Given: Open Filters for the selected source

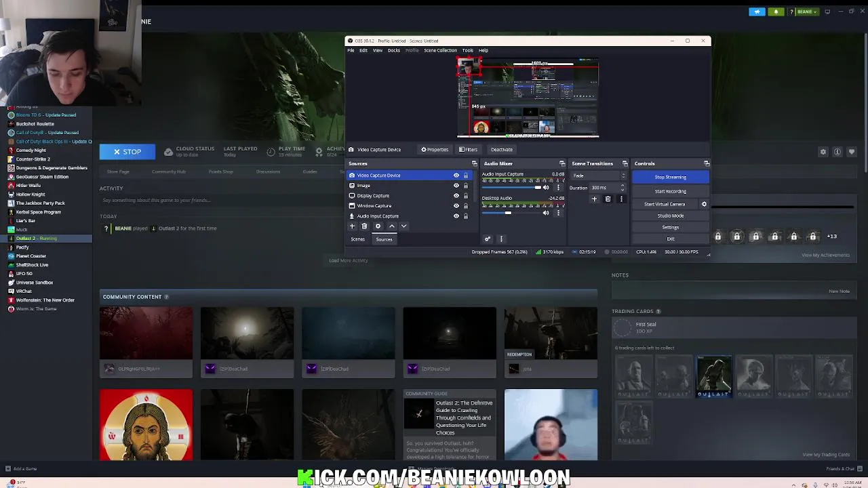Looking at the screenshot, I should pos(468,150).
